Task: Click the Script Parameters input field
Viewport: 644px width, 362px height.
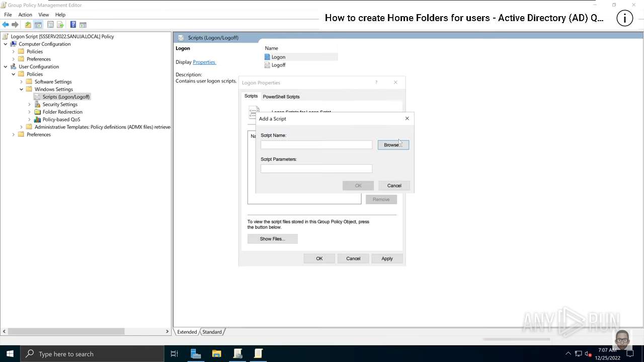Action: tap(316, 168)
